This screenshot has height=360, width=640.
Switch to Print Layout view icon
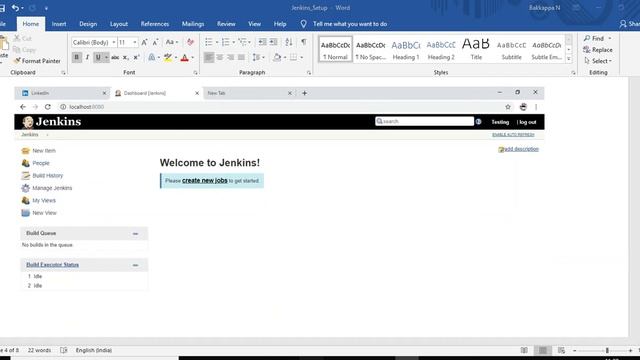pos(543,350)
